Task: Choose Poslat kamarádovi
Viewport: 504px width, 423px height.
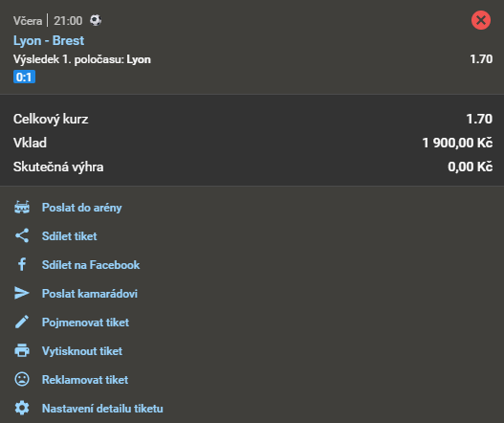Action: coord(90,294)
